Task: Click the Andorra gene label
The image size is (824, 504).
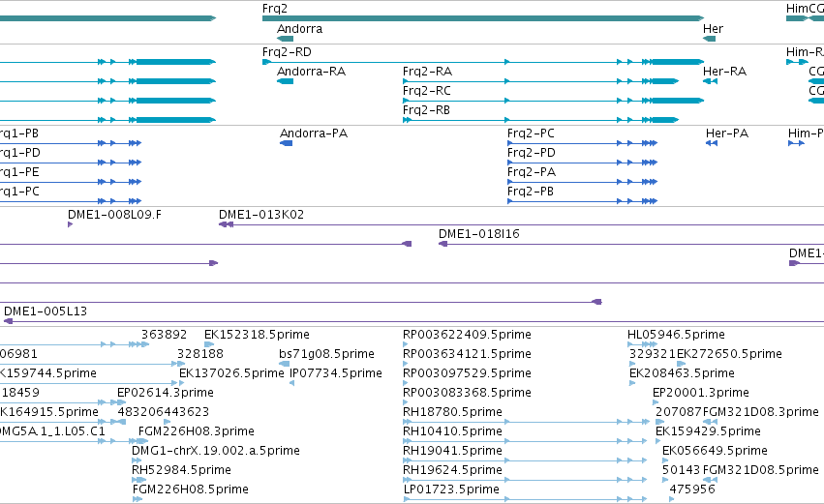Action: 299,29
